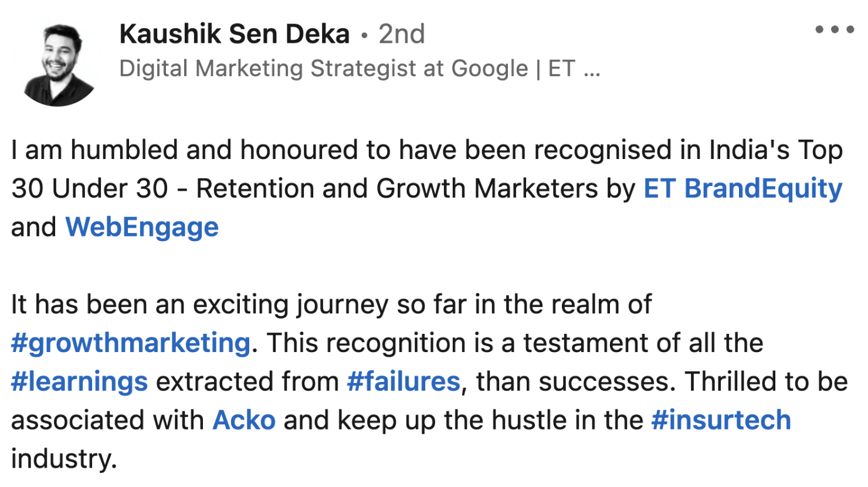Click the 'Thrilled to be' text
868x487 pixels.
click(765, 381)
